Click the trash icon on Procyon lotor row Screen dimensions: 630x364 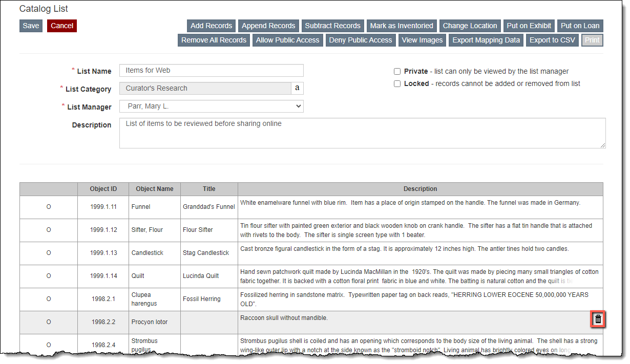pos(598,319)
